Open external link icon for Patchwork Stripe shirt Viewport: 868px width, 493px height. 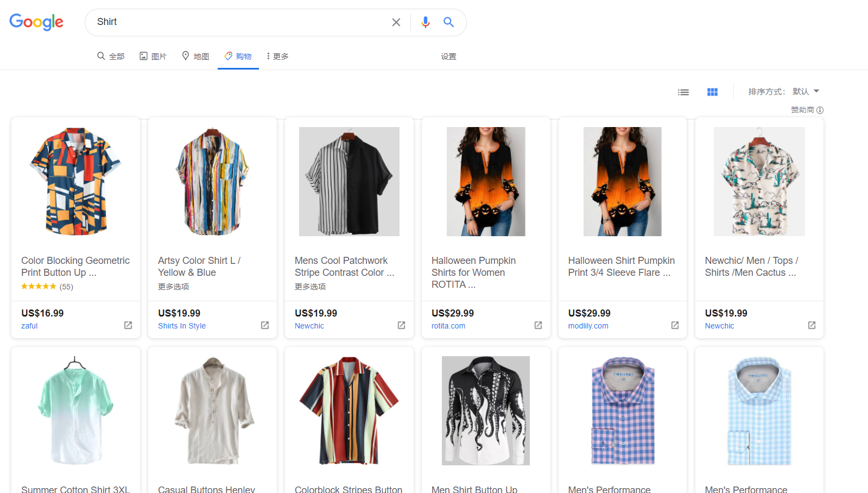pyautogui.click(x=402, y=325)
